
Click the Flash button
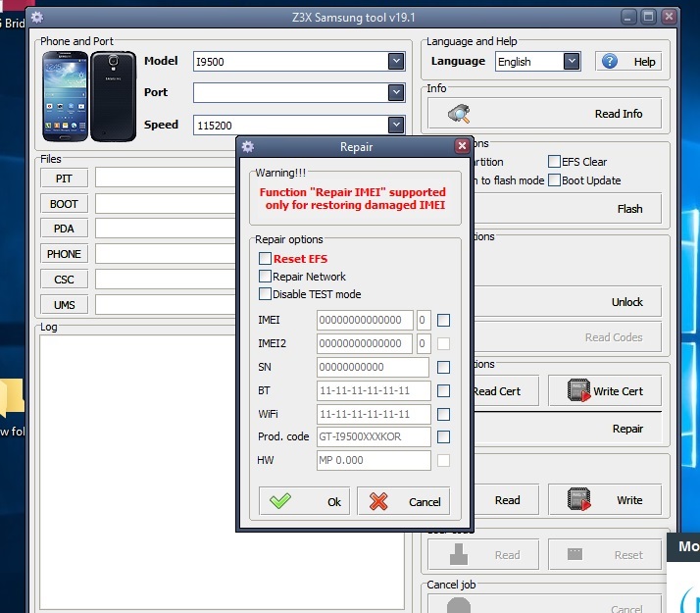tap(567, 209)
